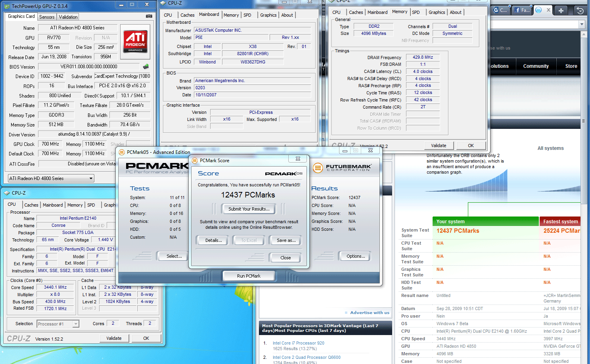Click the active browser tab's blue globe icon

click(x=538, y=10)
